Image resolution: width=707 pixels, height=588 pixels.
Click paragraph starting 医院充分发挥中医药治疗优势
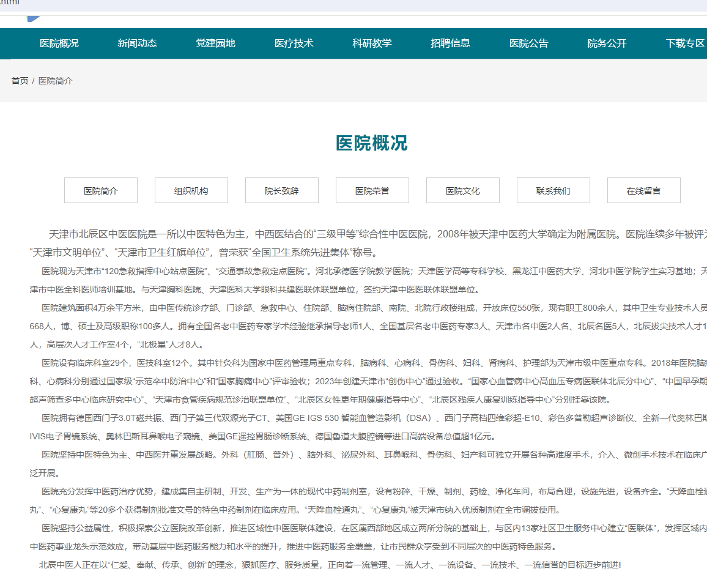[x=368, y=501]
